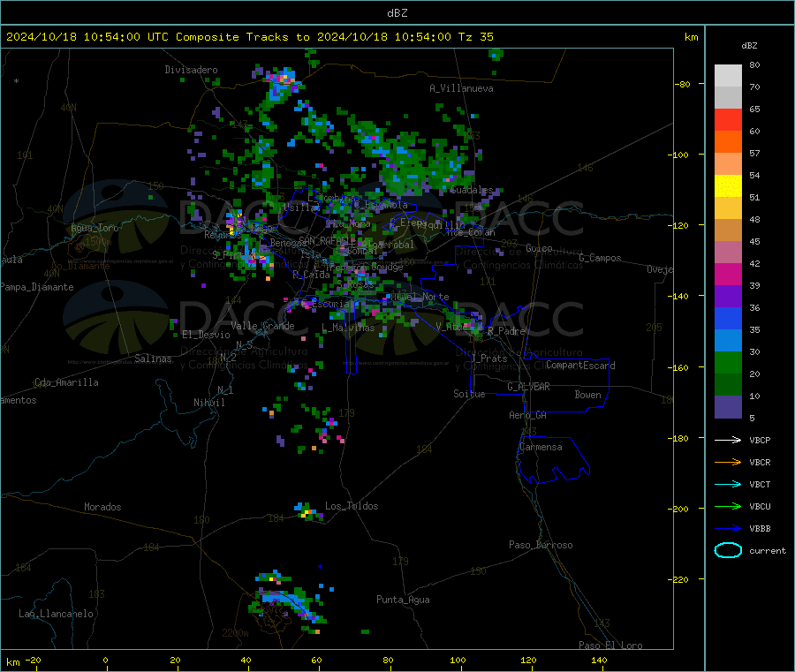The height and width of the screenshot is (672, 795).
Task: Select the magenta swatch in the dBZ scale
Action: [728, 274]
